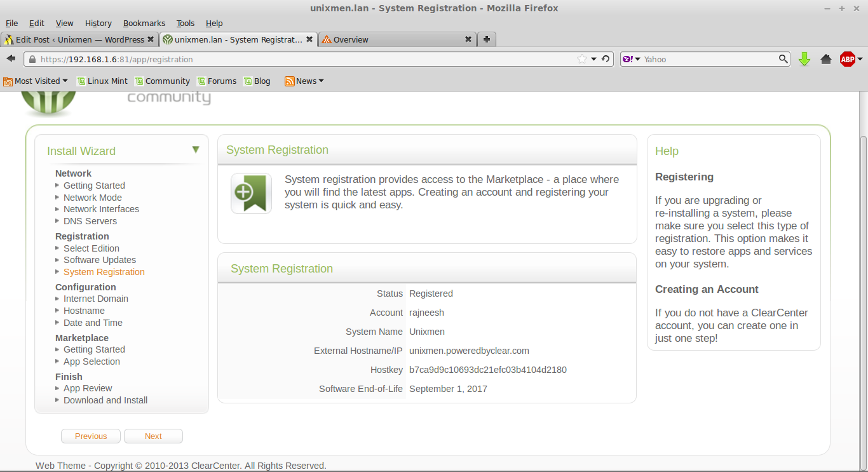
Task: Click the Previous button
Action: click(91, 436)
